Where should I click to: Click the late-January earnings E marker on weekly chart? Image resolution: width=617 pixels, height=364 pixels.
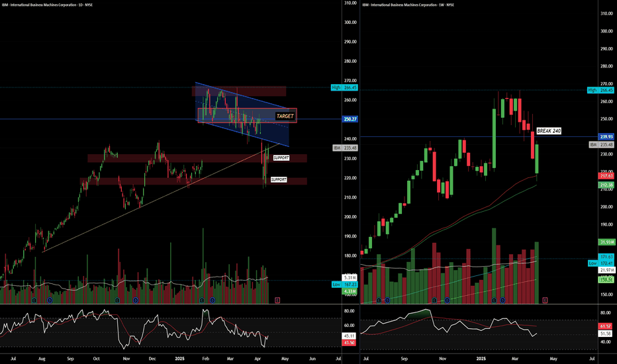tap(495, 300)
